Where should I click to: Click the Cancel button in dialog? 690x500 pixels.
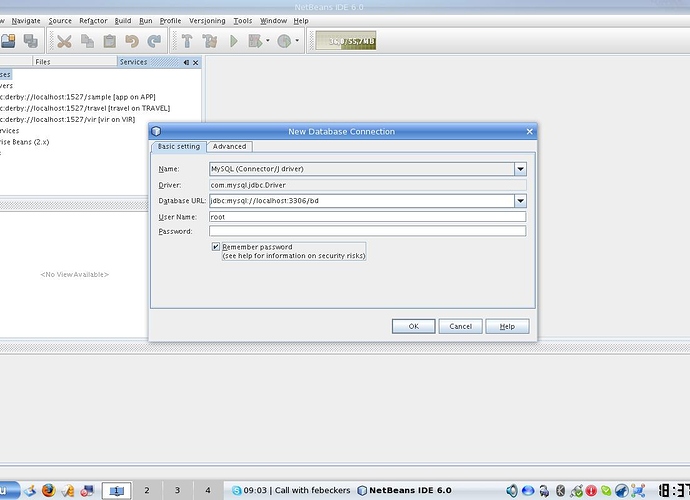[x=460, y=326]
